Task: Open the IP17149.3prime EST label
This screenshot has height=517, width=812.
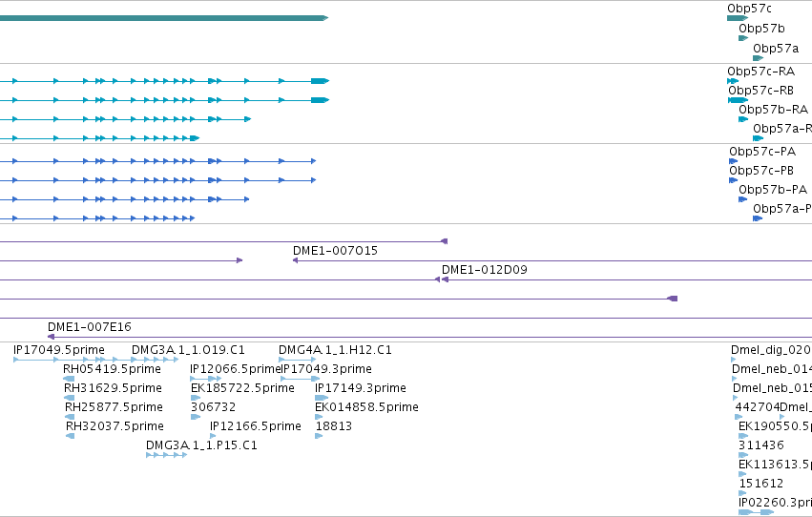Action: click(361, 388)
